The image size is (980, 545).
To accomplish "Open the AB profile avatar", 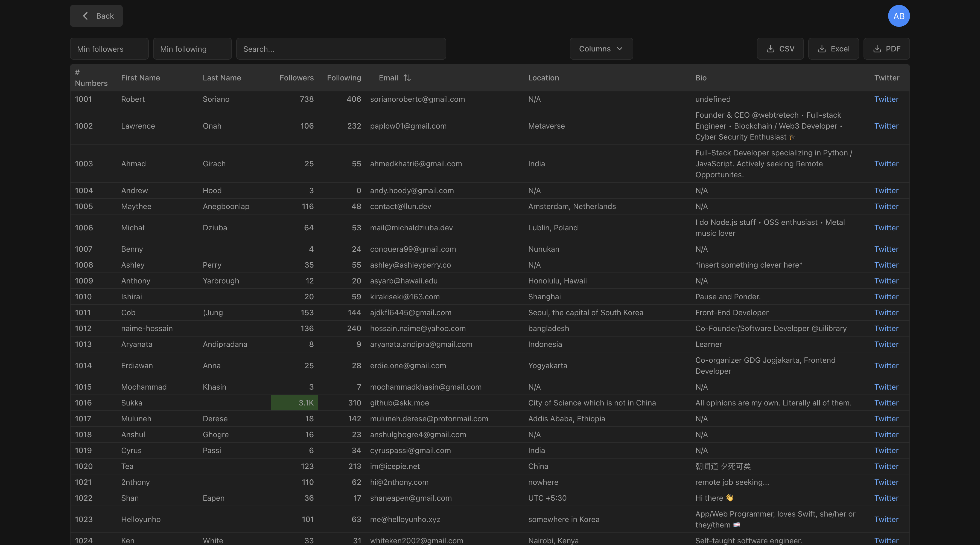I will pyautogui.click(x=899, y=16).
